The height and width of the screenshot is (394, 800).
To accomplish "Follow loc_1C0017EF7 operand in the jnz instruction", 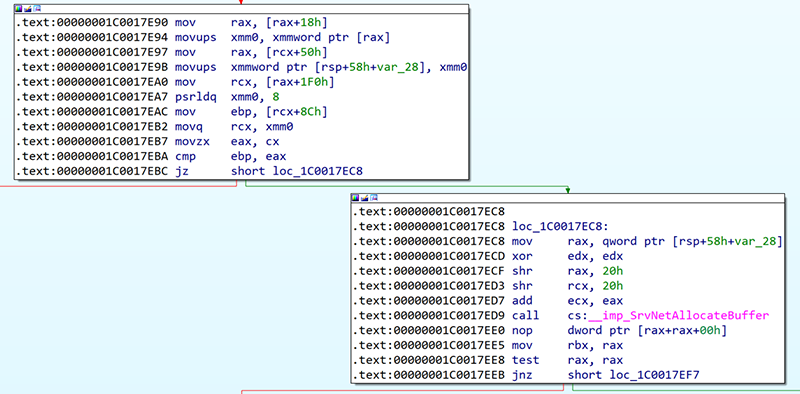I will (655, 375).
